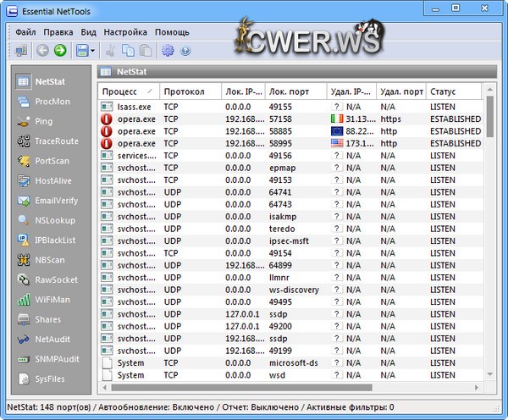Click the blue help question-mark icon
Viewport: 508px width, 420px height.
click(185, 51)
